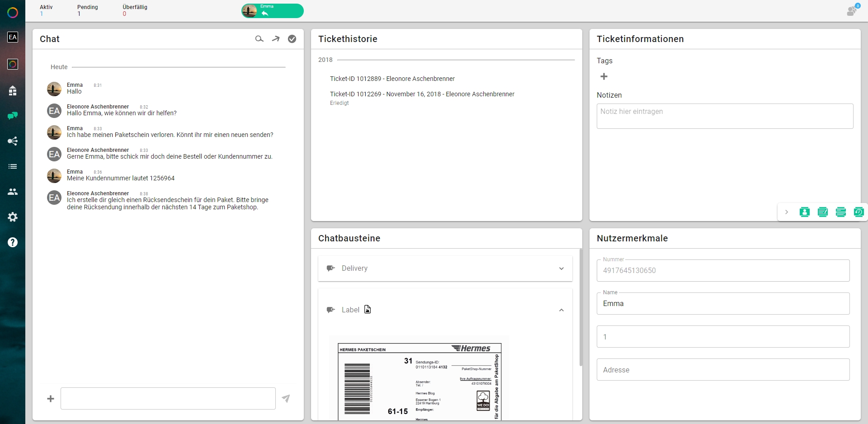Click the field containing value 1
This screenshot has height=424, width=868.
tap(723, 336)
